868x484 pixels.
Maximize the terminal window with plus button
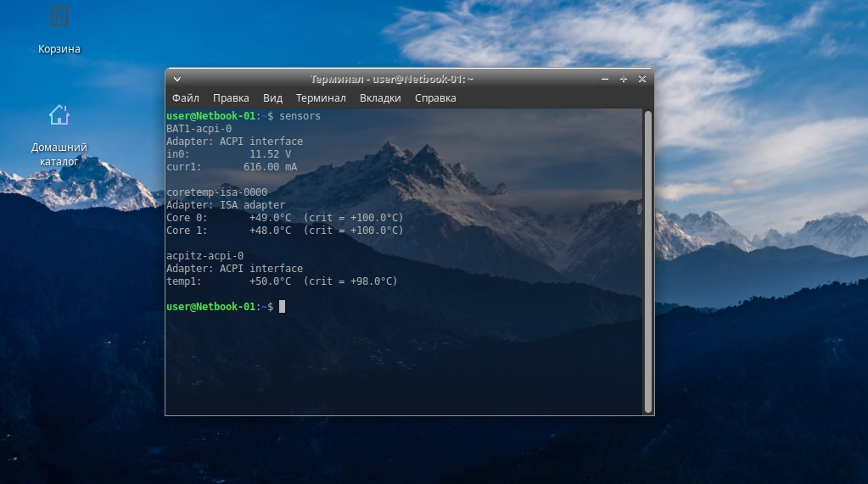[x=624, y=79]
